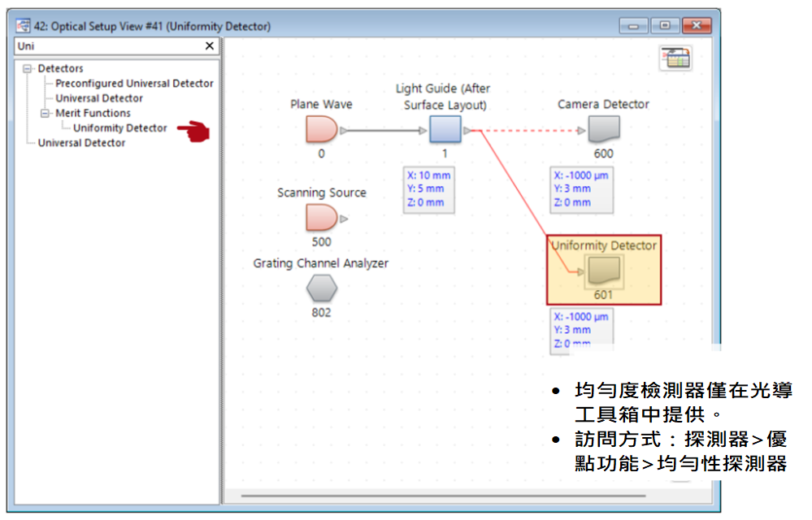Viewport: 812px width, 520px height.
Task: Select Preconfigured Universal Detector in the tree
Action: pos(134,84)
